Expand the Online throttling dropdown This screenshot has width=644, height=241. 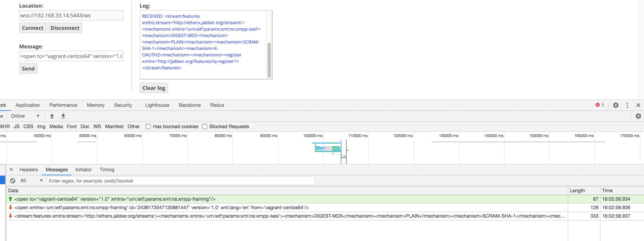[x=25, y=116]
